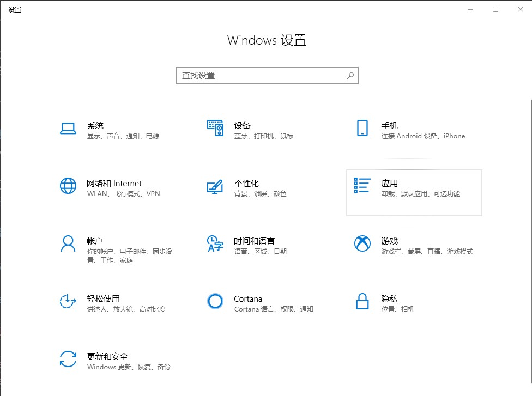Click the vertical scrollbar of settings window
Viewport: 532px width, 396px height.
tap(531, 241)
